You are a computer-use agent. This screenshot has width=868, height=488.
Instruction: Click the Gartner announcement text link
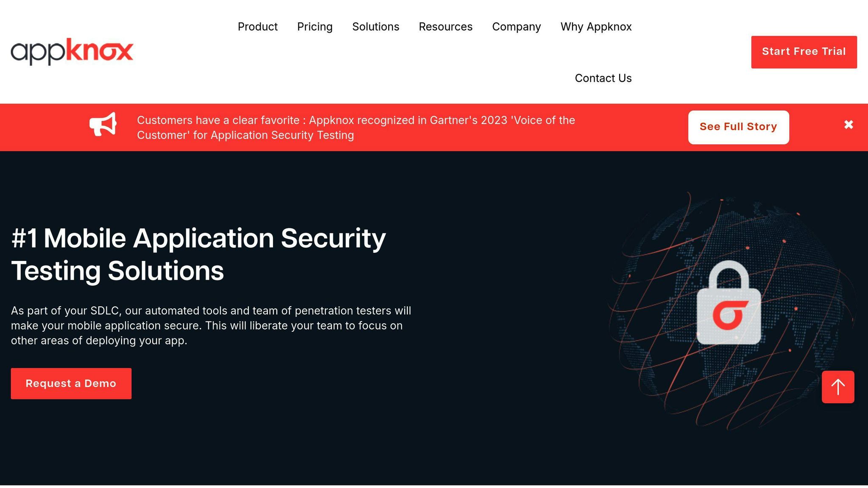[356, 128]
